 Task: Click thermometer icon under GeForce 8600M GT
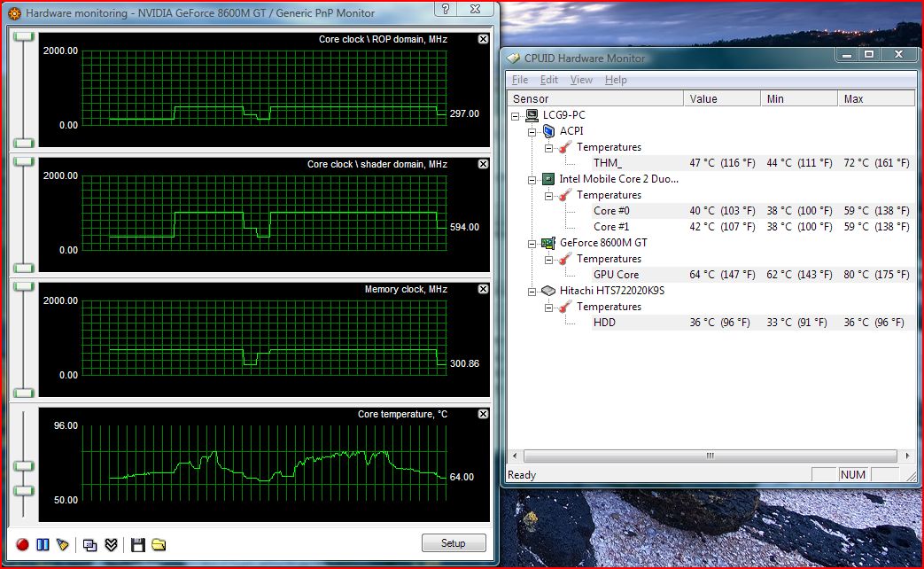[x=565, y=258]
